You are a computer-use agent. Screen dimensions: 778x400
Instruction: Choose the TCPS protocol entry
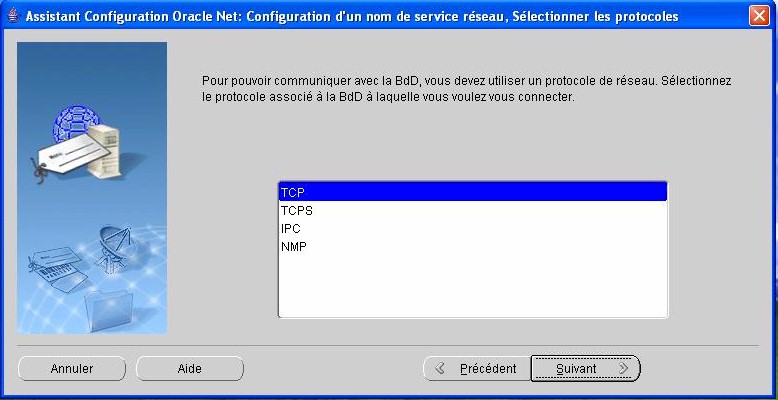[x=472, y=210]
